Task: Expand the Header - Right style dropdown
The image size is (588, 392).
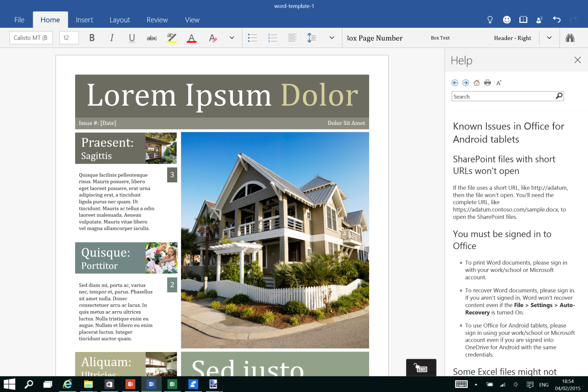Action: click(549, 38)
